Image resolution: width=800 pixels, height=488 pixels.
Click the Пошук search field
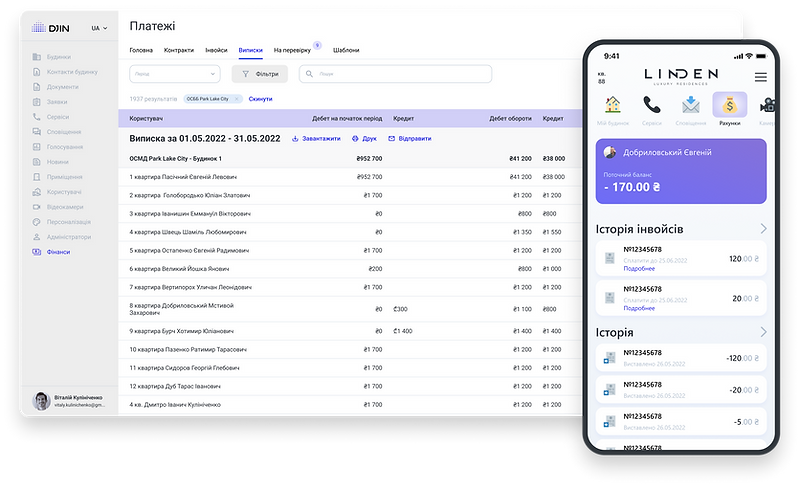pyautogui.click(x=395, y=74)
